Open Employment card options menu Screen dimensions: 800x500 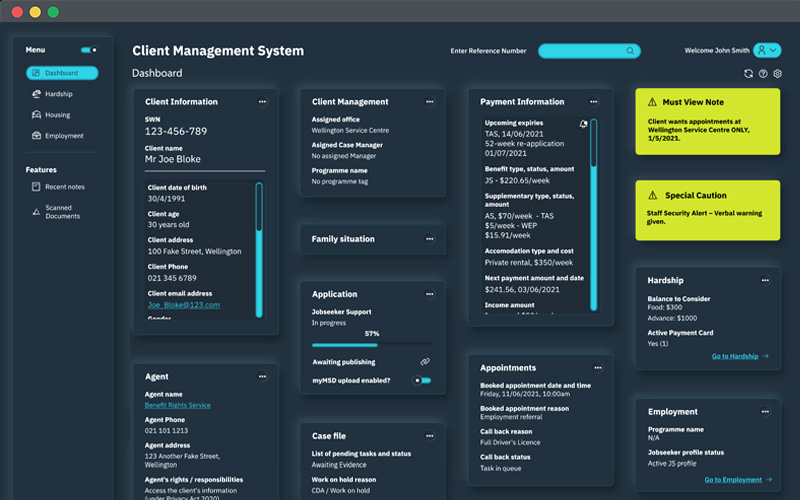(765, 411)
